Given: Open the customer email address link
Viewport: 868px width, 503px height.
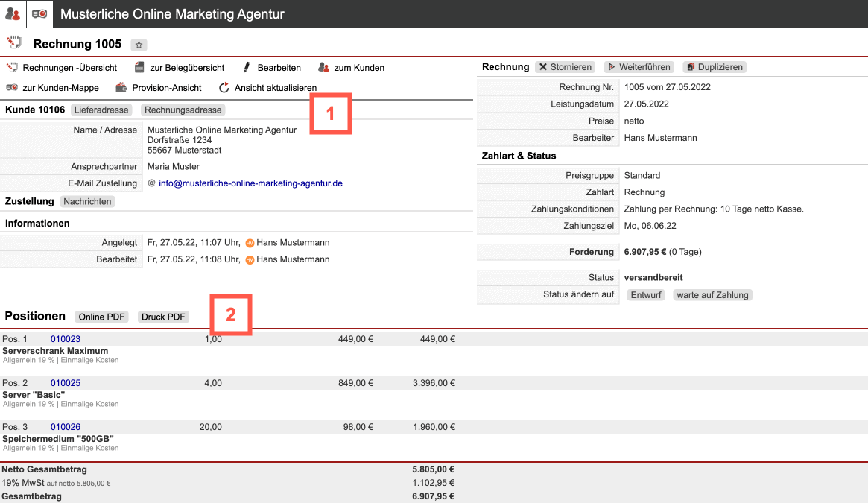Looking at the screenshot, I should click(x=250, y=183).
